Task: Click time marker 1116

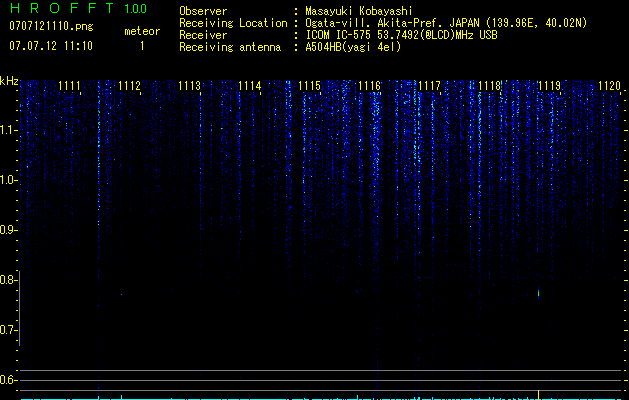Action: click(x=369, y=86)
